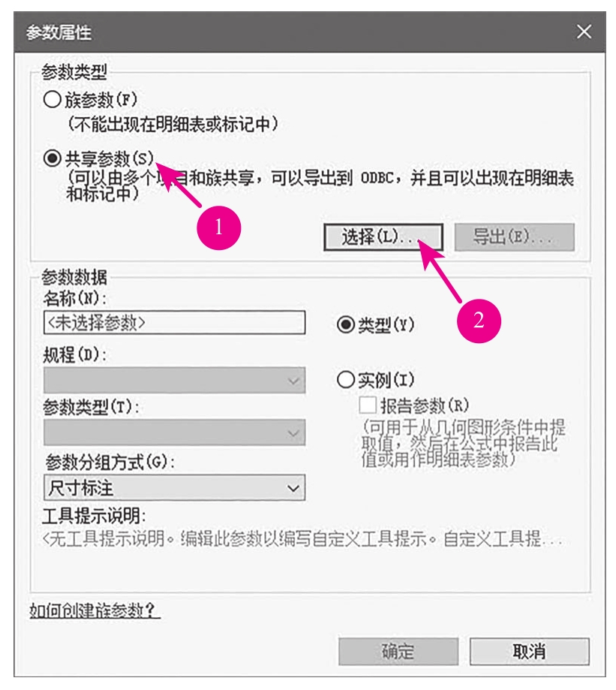Viewport: 616px width, 690px height.
Task: Open the 参数分组方式 dropdown showing 尺寸标注
Action: [x=174, y=488]
